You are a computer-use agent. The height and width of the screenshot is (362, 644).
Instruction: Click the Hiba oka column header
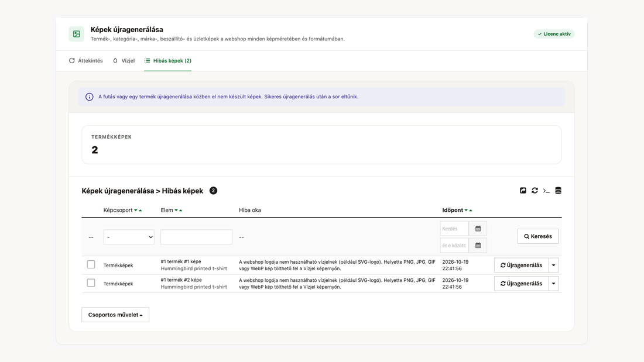250,210
